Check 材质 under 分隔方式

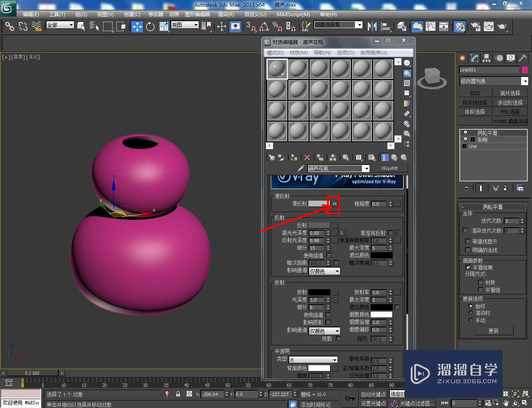point(480,283)
